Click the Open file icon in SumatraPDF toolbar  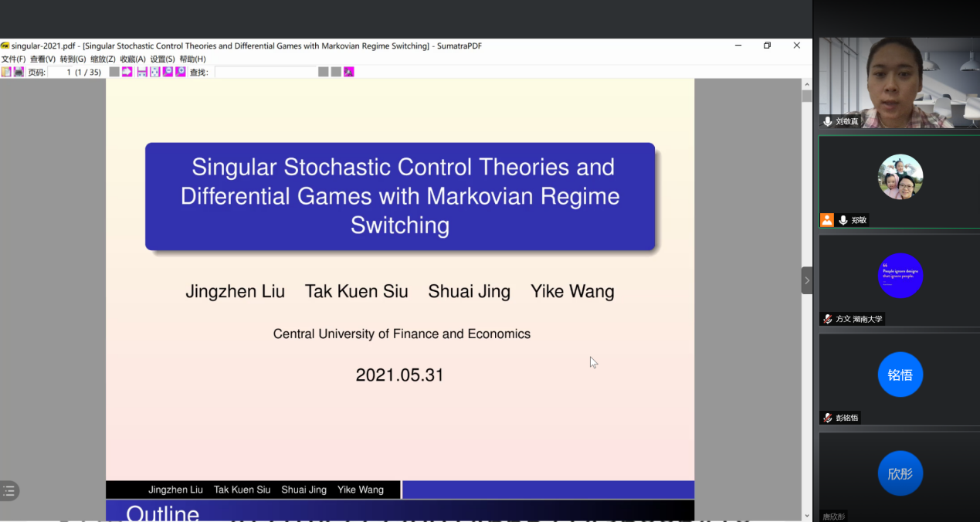6,72
